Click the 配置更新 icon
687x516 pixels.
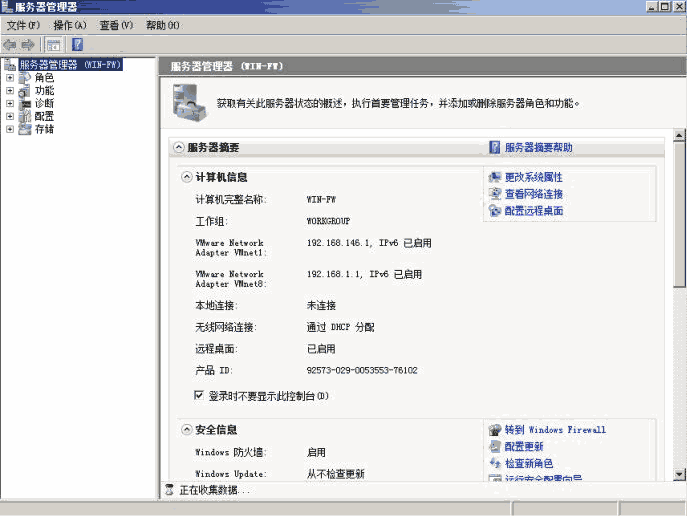tap(495, 446)
